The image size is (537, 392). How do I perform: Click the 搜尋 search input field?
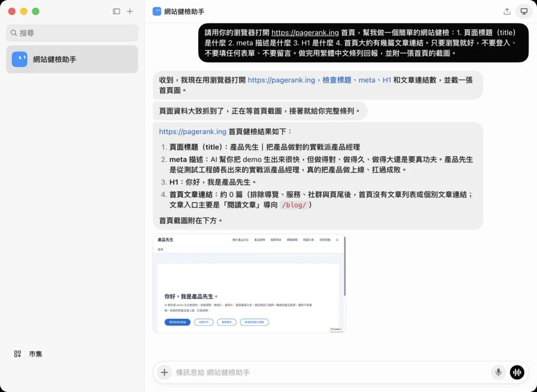(72, 33)
